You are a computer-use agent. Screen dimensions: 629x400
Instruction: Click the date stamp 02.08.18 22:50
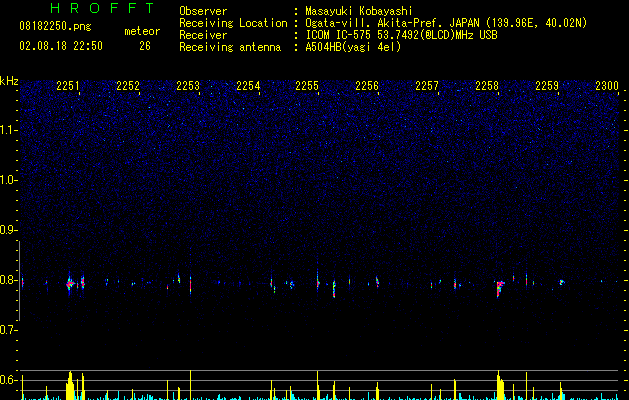(61, 46)
